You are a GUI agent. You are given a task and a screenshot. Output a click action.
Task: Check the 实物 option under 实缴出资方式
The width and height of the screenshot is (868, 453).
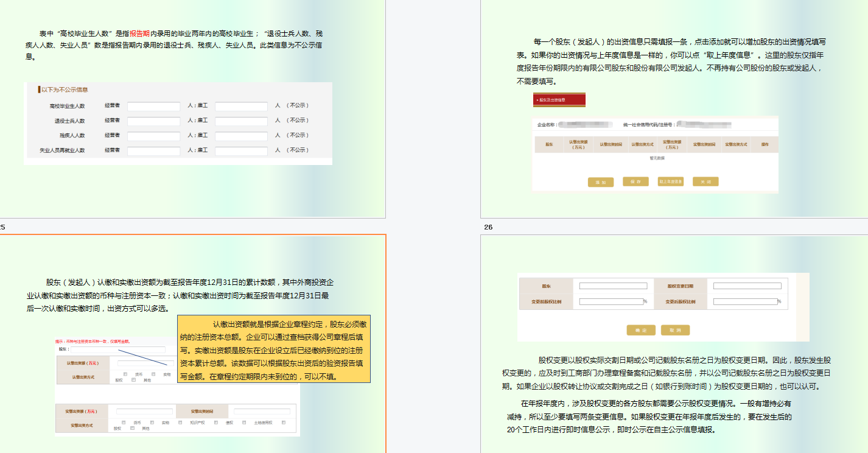click(x=152, y=423)
